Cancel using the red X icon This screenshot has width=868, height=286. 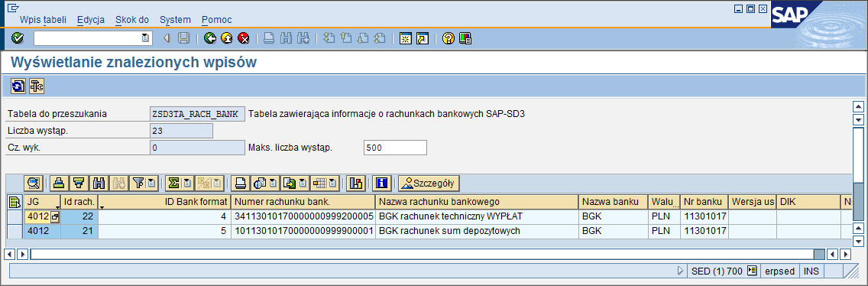point(244,38)
